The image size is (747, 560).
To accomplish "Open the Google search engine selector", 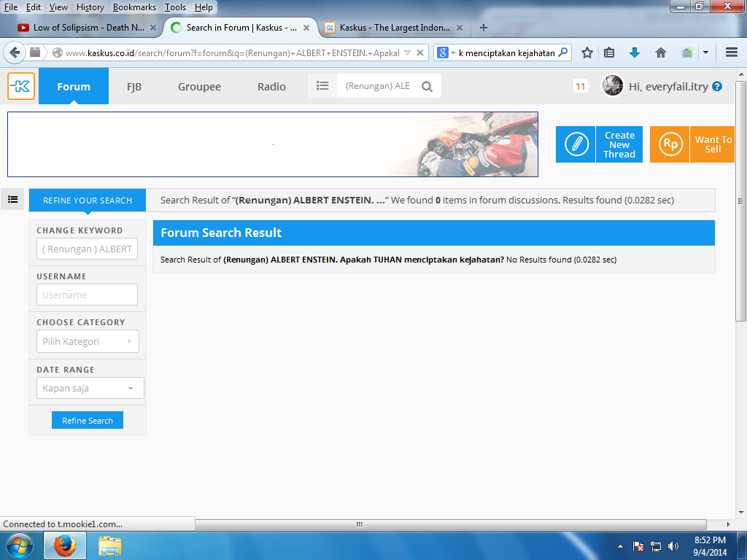I will pos(446,52).
